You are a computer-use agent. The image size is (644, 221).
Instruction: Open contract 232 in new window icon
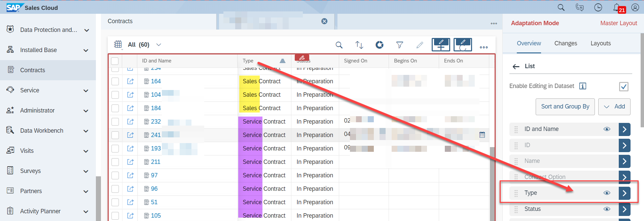[130, 122]
